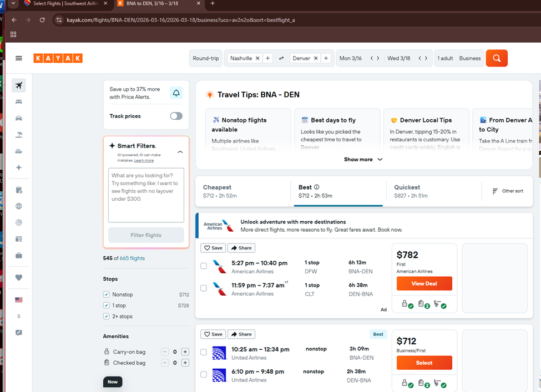Click the Best info circle icon
This screenshot has width=541, height=392.
tap(316, 187)
